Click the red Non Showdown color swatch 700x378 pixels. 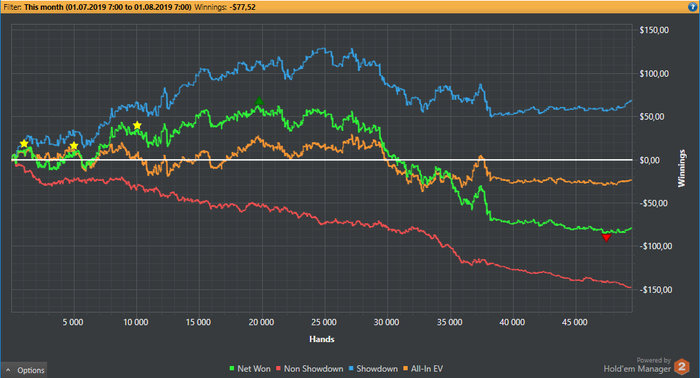[x=278, y=369]
